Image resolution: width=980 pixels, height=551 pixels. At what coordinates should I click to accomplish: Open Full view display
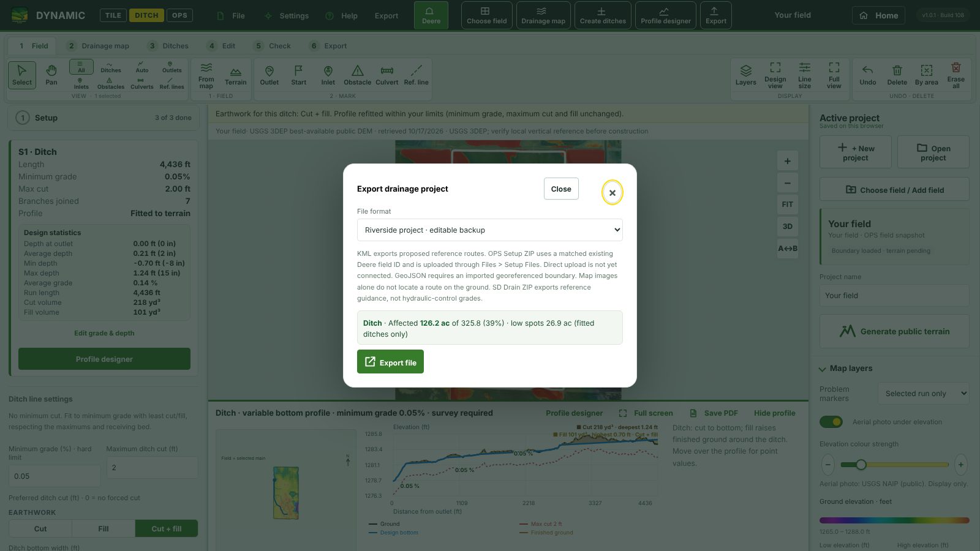[834, 75]
